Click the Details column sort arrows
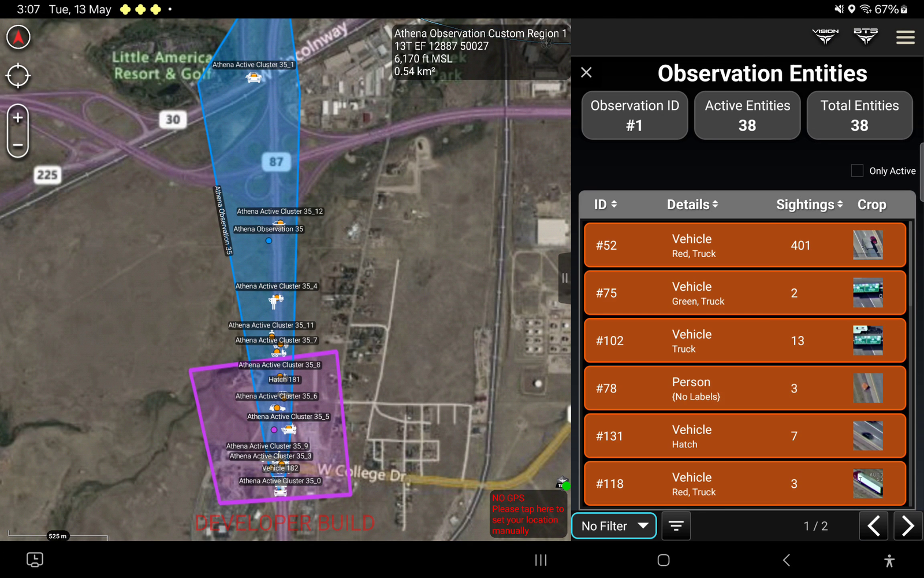The width and height of the screenshot is (924, 578). coord(714,204)
